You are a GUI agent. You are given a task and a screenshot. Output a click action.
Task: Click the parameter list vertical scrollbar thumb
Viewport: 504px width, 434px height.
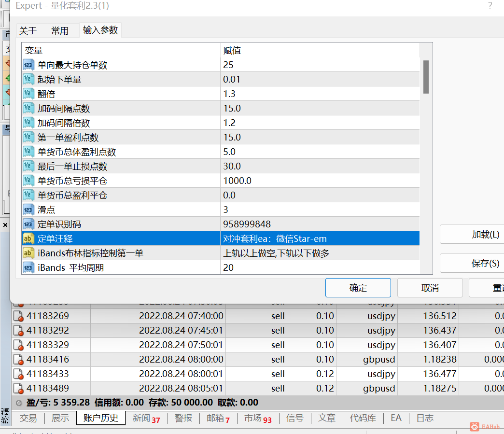pyautogui.click(x=426, y=77)
